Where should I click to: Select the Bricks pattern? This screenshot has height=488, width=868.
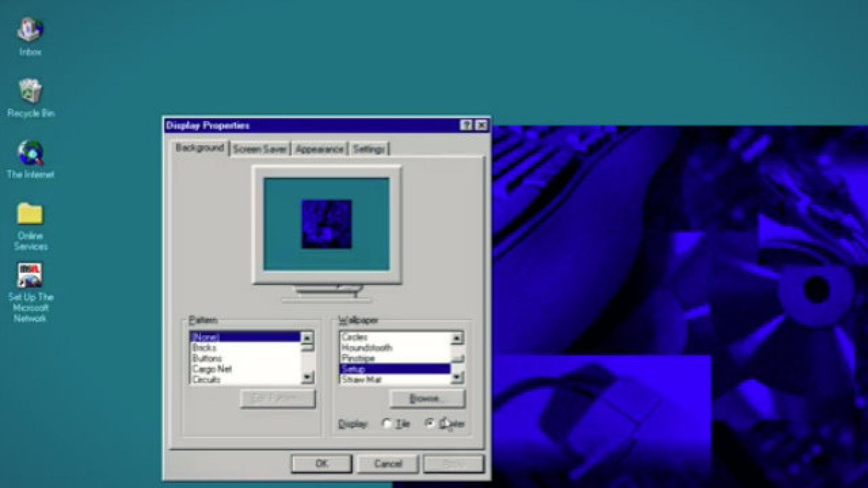[x=245, y=347]
